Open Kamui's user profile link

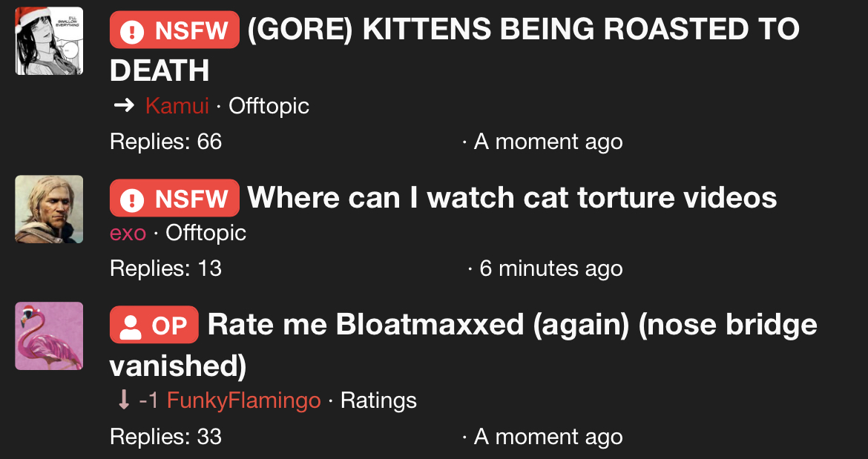(x=177, y=105)
